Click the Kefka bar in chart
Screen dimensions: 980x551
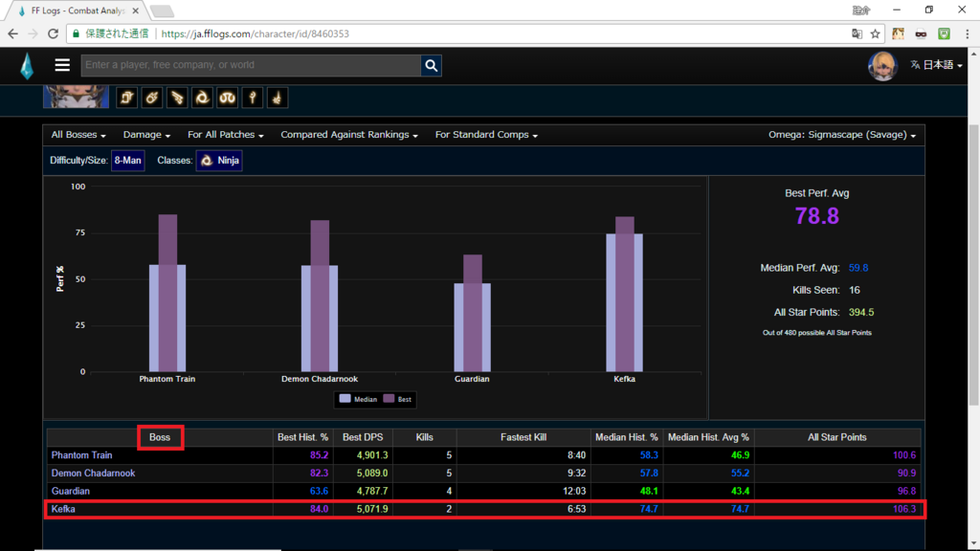[624, 295]
